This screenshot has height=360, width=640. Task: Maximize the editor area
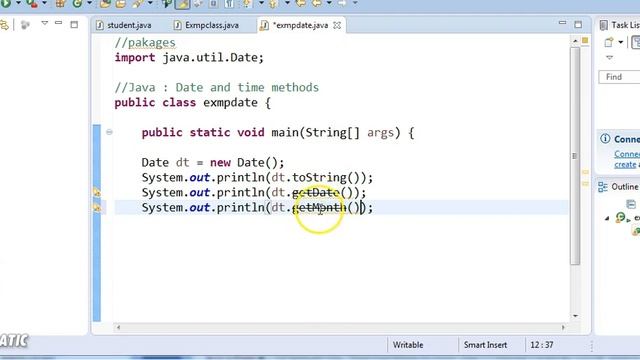(x=578, y=25)
